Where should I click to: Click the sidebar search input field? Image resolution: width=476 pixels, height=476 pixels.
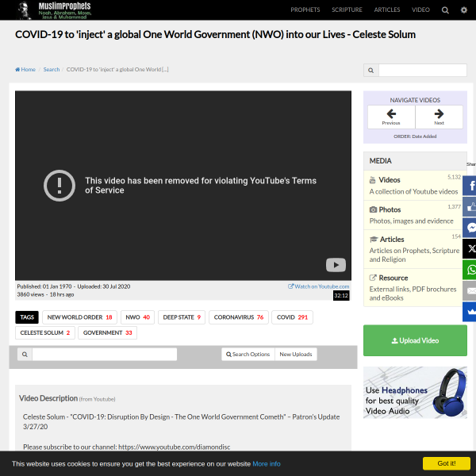(x=422, y=70)
